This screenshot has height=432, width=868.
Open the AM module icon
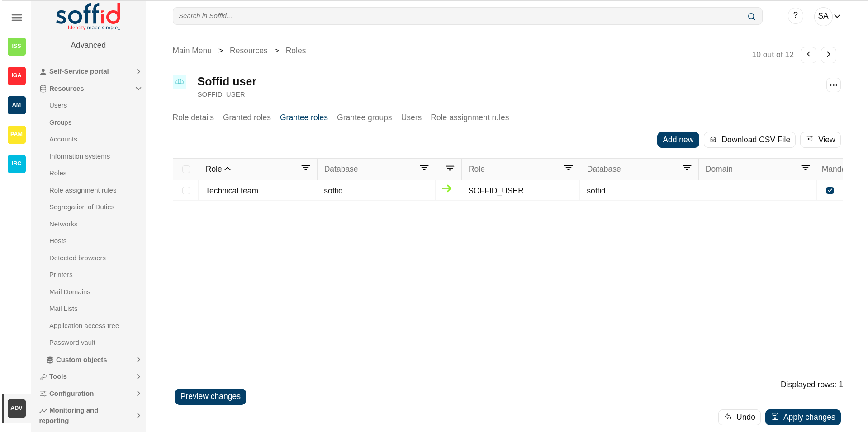coord(17,105)
